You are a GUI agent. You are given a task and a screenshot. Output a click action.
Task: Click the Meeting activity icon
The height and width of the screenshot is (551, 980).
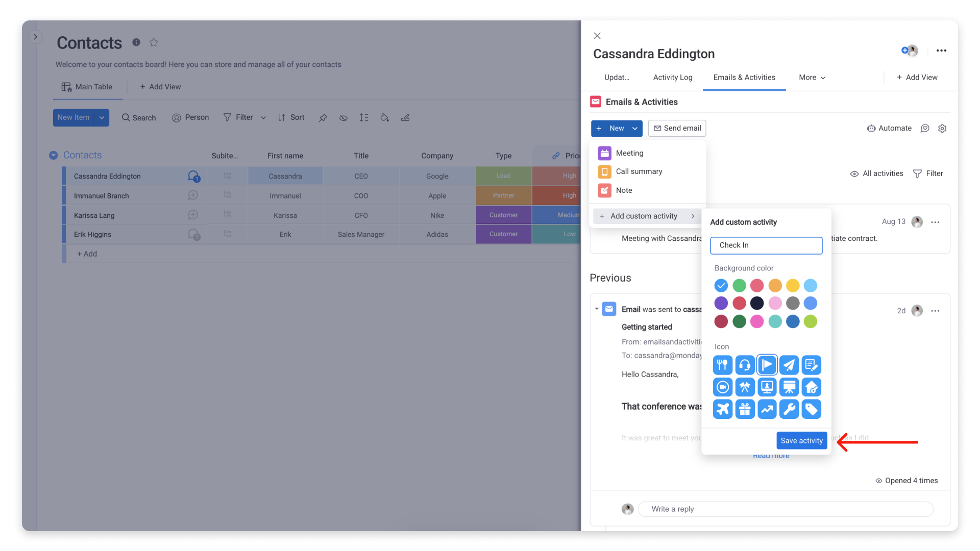(604, 152)
